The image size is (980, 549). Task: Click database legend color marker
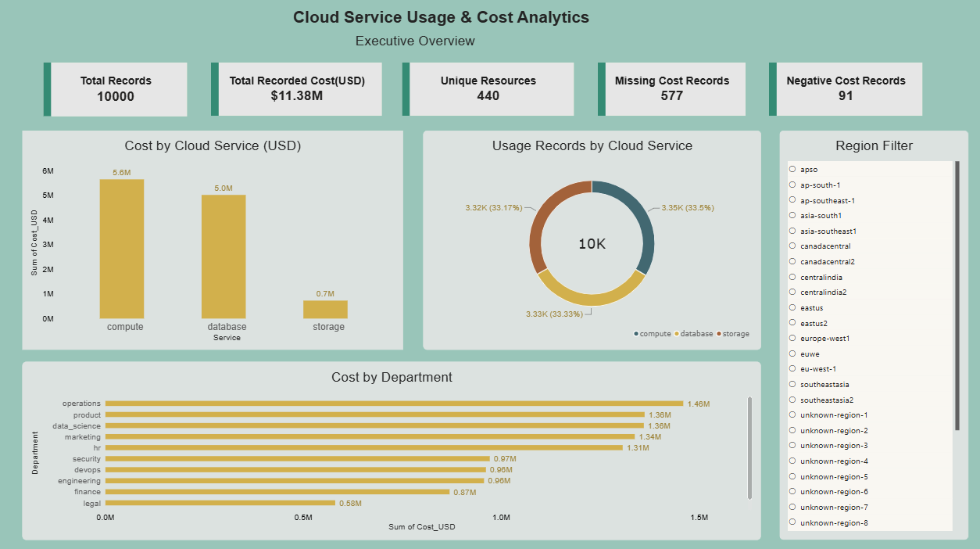[x=677, y=334]
